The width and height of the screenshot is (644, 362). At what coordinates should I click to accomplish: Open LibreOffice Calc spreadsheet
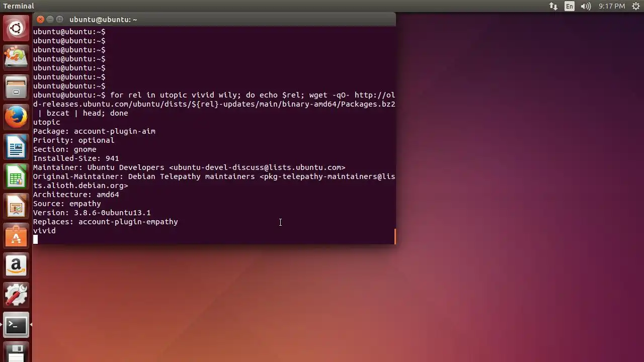(x=16, y=176)
